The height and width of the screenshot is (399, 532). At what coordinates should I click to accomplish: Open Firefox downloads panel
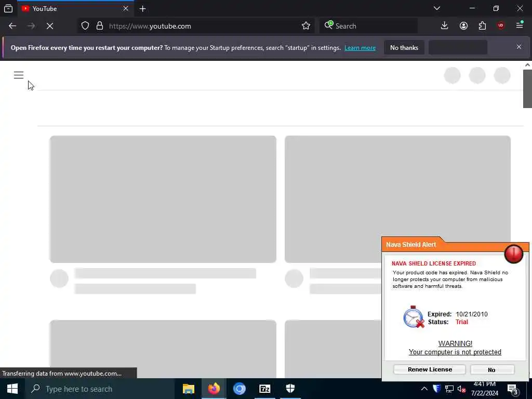[445, 26]
